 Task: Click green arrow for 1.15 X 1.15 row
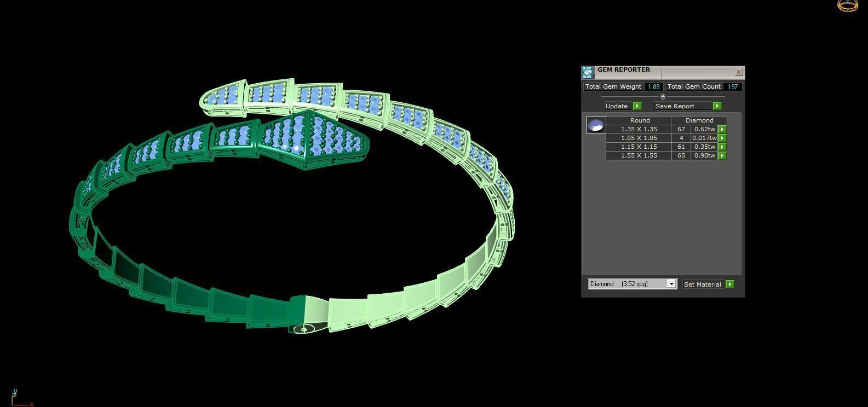[722, 147]
